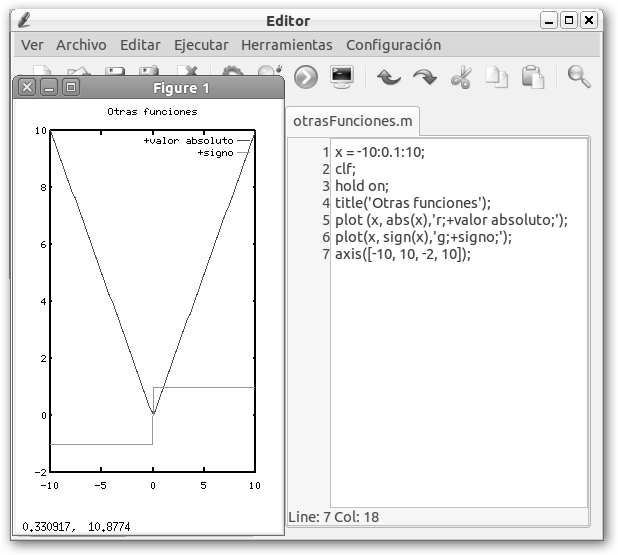Open the Configuración menu
Screen dimensions: 618x555
(393, 45)
